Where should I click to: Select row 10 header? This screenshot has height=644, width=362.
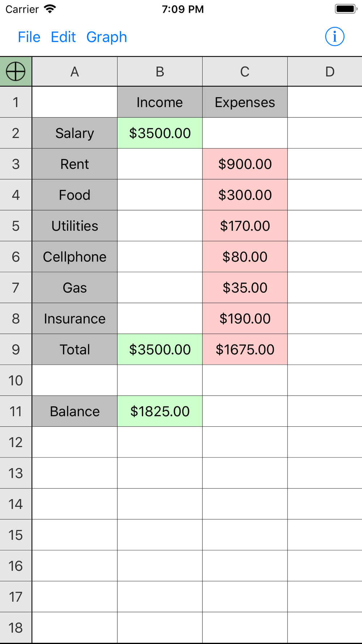point(16,380)
